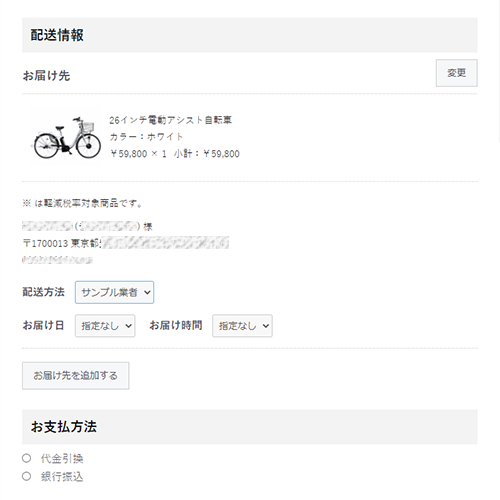Click the chevron arrow in サンプル業者 select
Screen dimensions: 500x500
click(x=147, y=292)
